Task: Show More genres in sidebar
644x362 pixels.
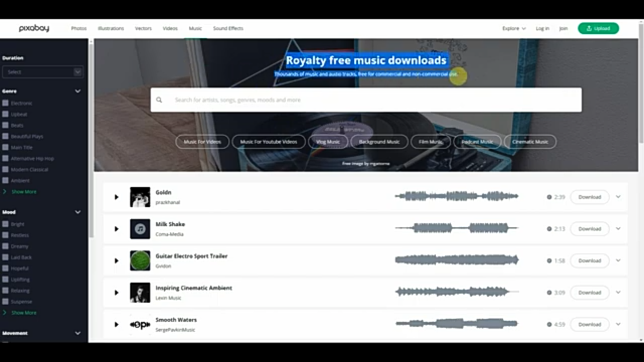Action: (24, 192)
